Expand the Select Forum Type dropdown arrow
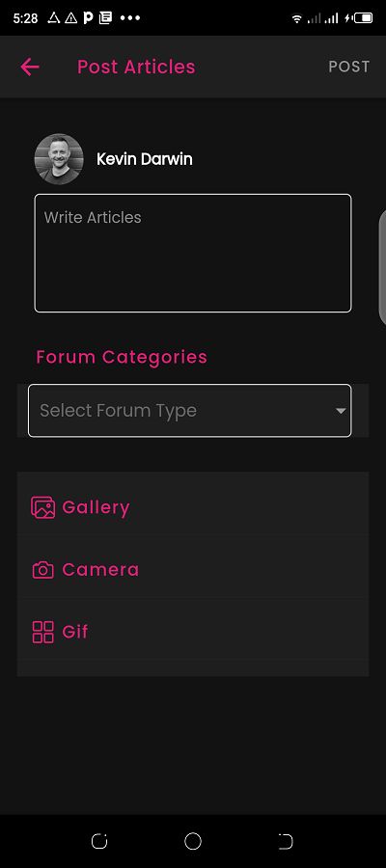This screenshot has width=386, height=868. point(341,411)
